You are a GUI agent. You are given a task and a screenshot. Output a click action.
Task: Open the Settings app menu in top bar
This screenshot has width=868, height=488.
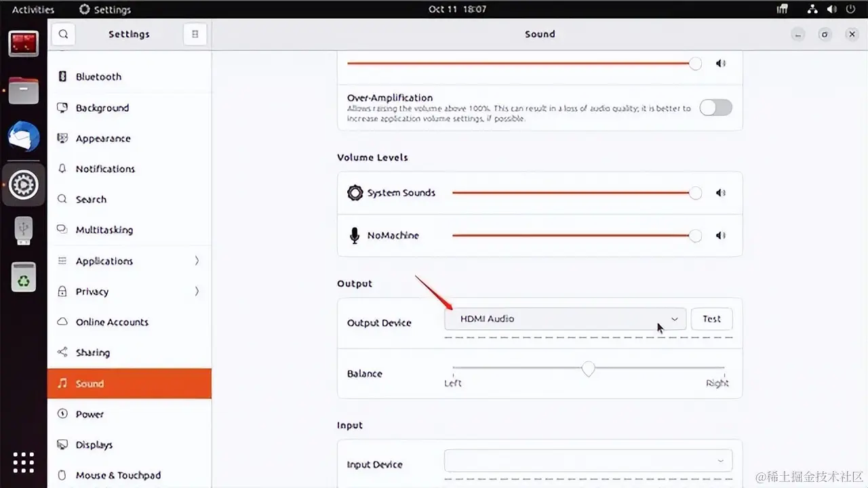click(x=105, y=9)
